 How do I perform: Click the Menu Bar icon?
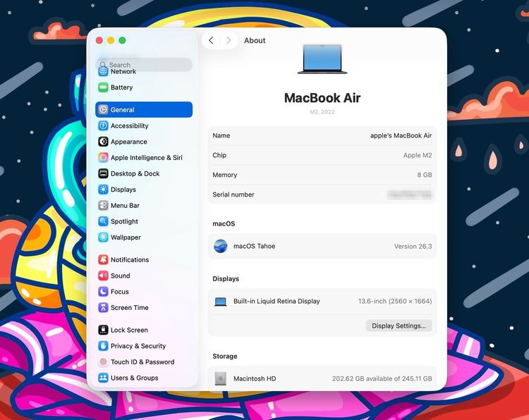coord(103,205)
